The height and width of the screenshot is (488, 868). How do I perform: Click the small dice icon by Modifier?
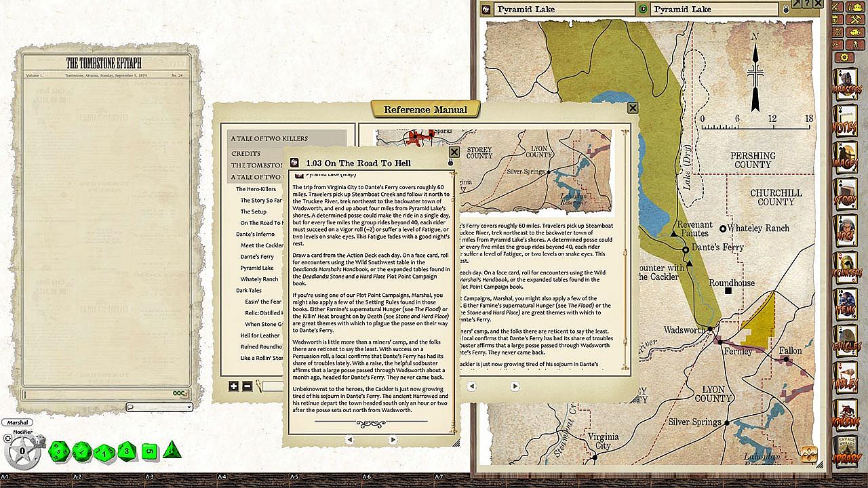(x=41, y=441)
